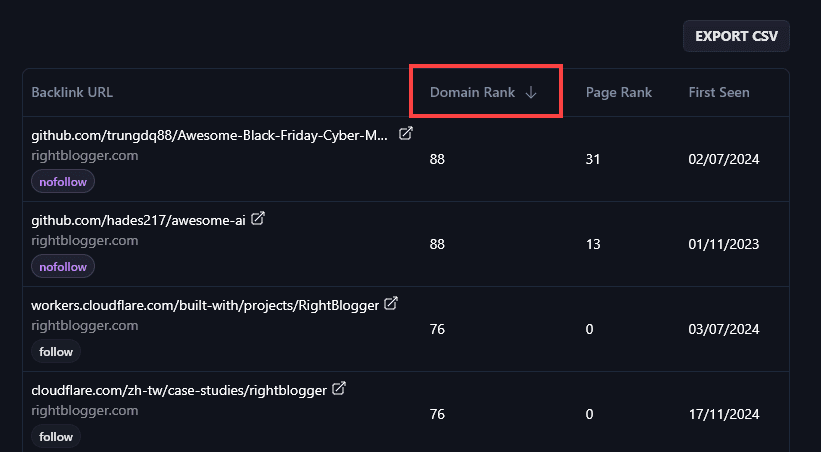Image resolution: width=821 pixels, height=452 pixels.
Task: Select Domain Rank 76 in workers.cloudflare.com row
Action: point(437,329)
